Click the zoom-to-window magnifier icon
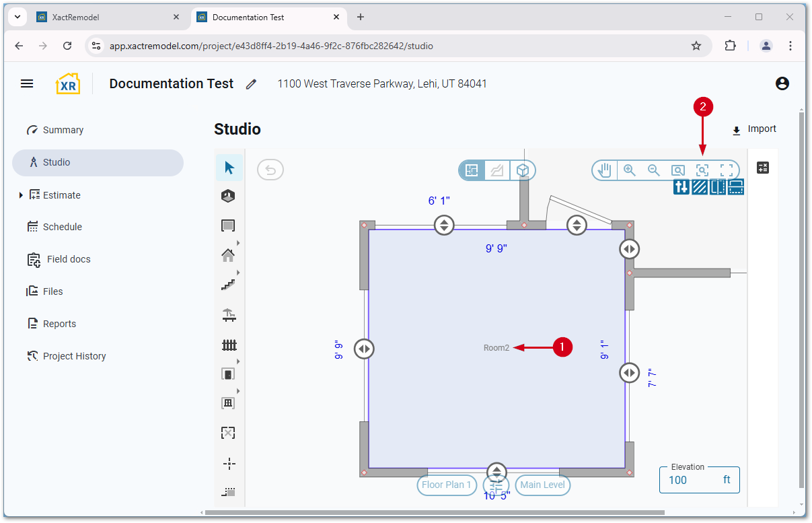Image resolution: width=812 pixels, height=523 pixels. pyautogui.click(x=678, y=170)
